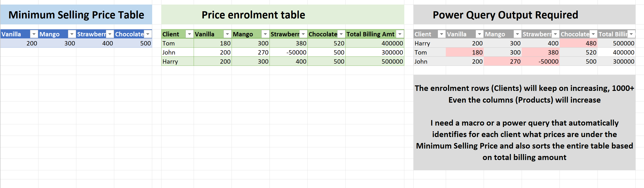This screenshot has height=188, width=644.
Task: Open the Strawberry filter in Power Query output table
Action: click(556, 34)
